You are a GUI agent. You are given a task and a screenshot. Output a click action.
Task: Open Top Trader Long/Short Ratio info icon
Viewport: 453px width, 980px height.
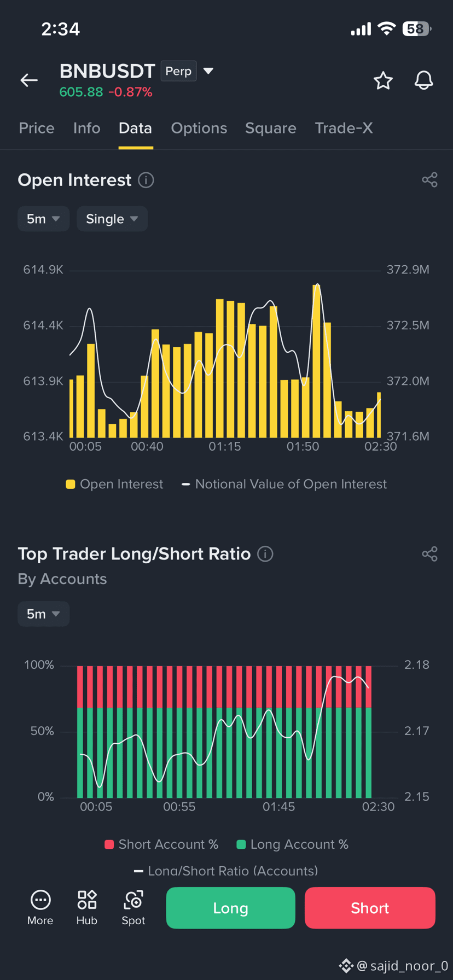coord(265,554)
